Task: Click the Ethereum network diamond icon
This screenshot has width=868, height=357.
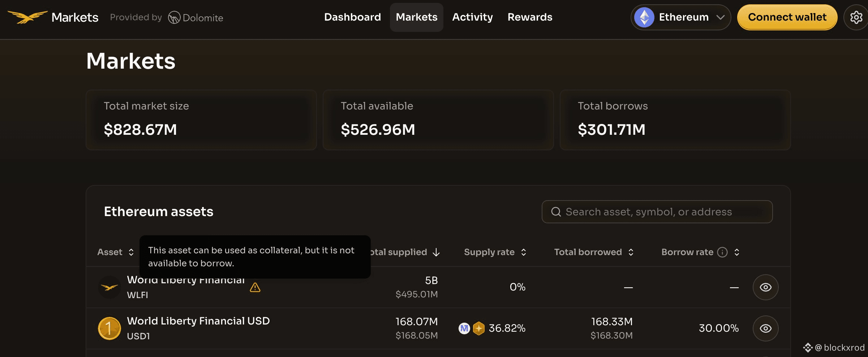Action: [x=644, y=17]
